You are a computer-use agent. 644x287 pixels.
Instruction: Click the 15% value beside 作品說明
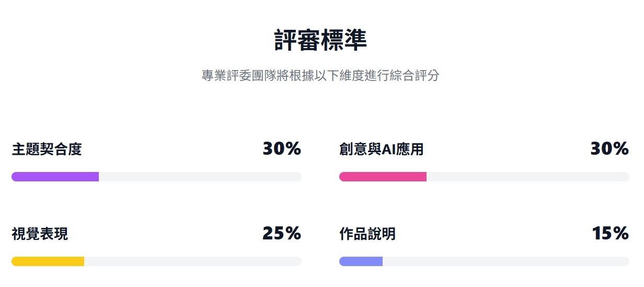pos(610,233)
